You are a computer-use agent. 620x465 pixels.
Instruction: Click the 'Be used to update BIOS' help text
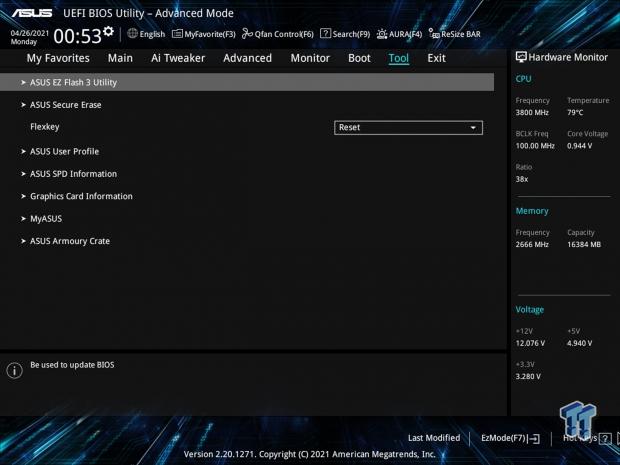pos(72,365)
